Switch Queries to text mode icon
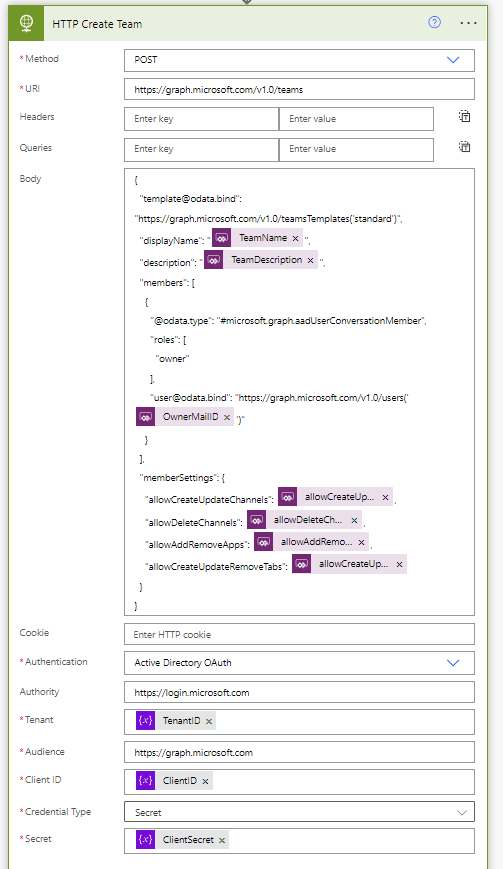Image resolution: width=503 pixels, height=869 pixels. (x=464, y=147)
